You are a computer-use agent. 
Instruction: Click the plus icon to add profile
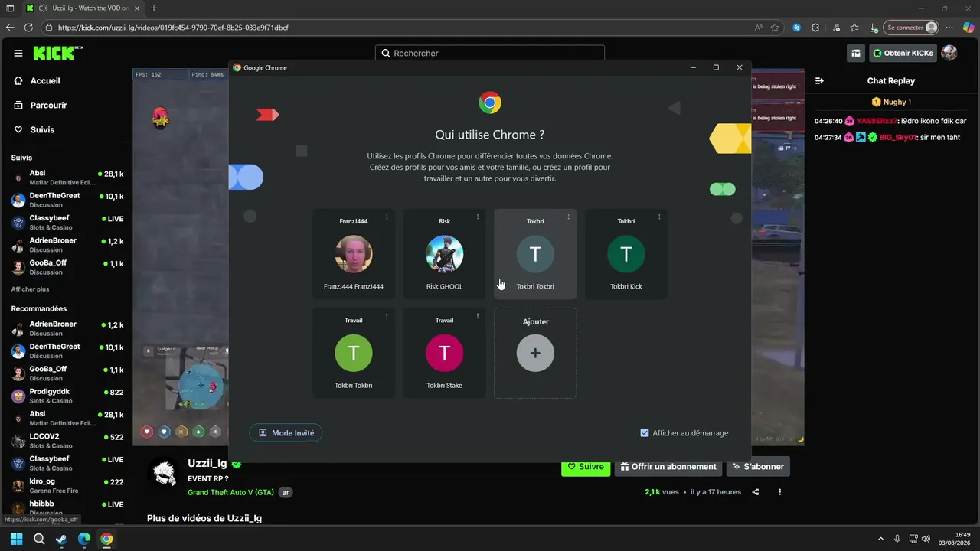coord(535,353)
